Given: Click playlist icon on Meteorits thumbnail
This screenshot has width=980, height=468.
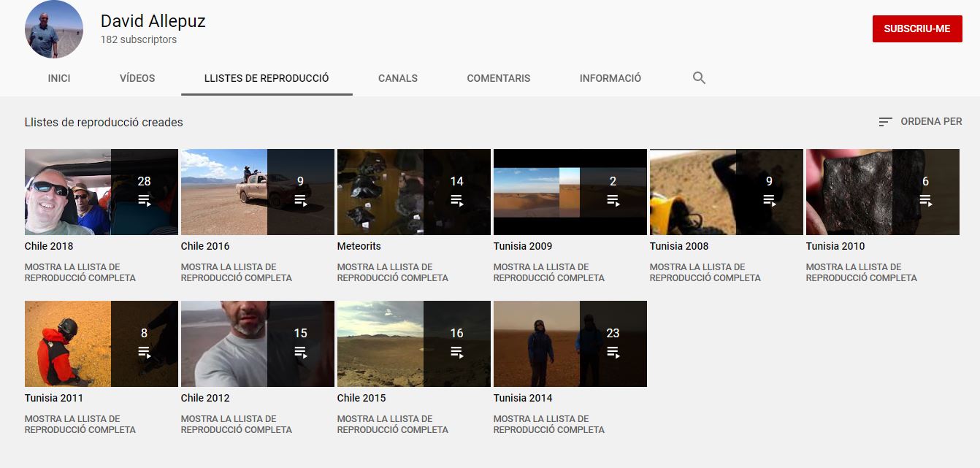Looking at the screenshot, I should pyautogui.click(x=456, y=199).
